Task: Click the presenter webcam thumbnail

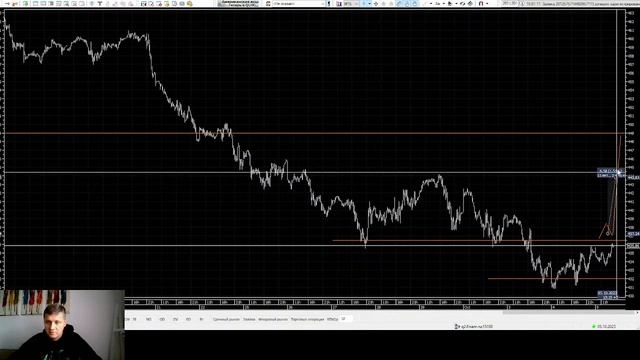Action: click(x=62, y=325)
